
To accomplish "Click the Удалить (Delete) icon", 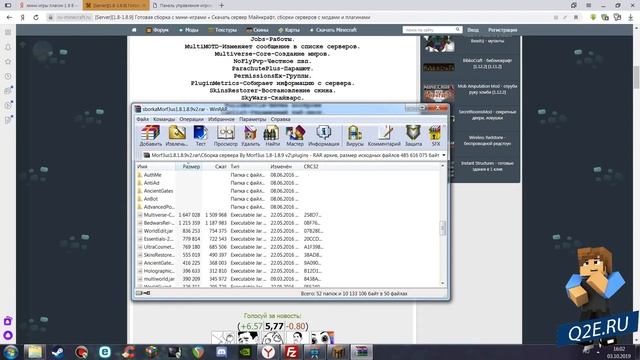I will click(x=250, y=136).
